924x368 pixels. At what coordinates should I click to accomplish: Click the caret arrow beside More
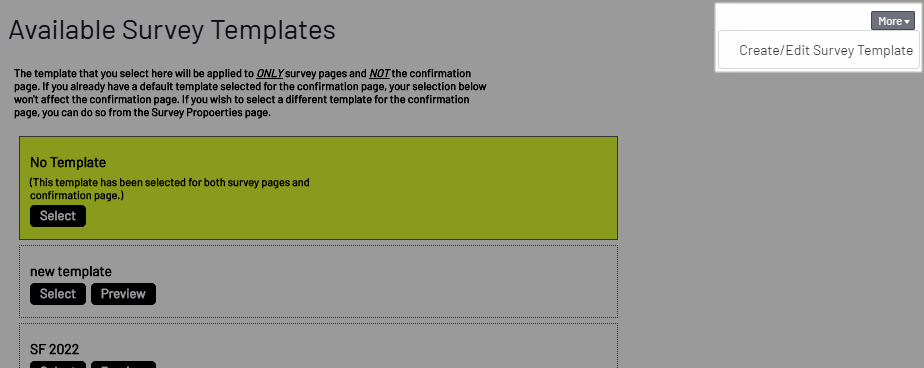pyautogui.click(x=906, y=22)
